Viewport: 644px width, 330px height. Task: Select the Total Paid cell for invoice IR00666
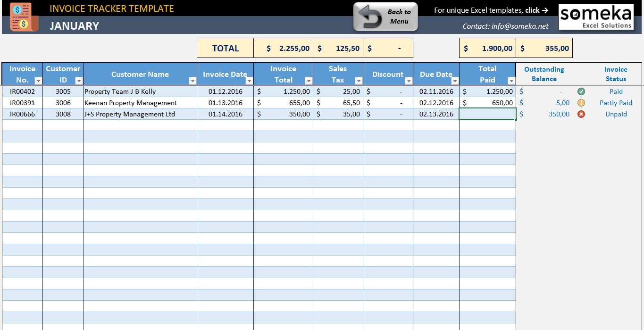pyautogui.click(x=487, y=114)
